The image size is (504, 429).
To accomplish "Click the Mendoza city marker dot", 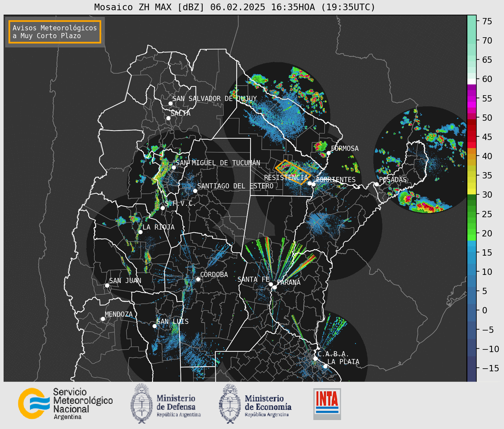I will [x=103, y=319].
